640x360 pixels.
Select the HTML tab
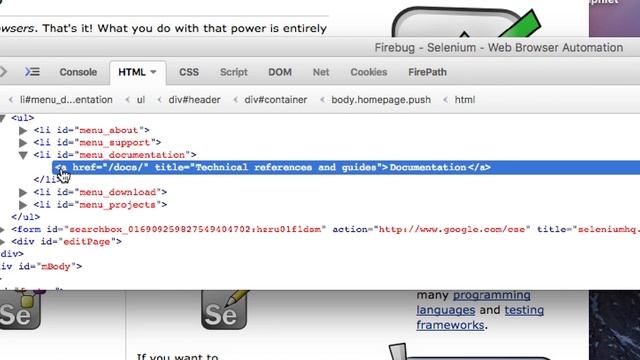[132, 72]
